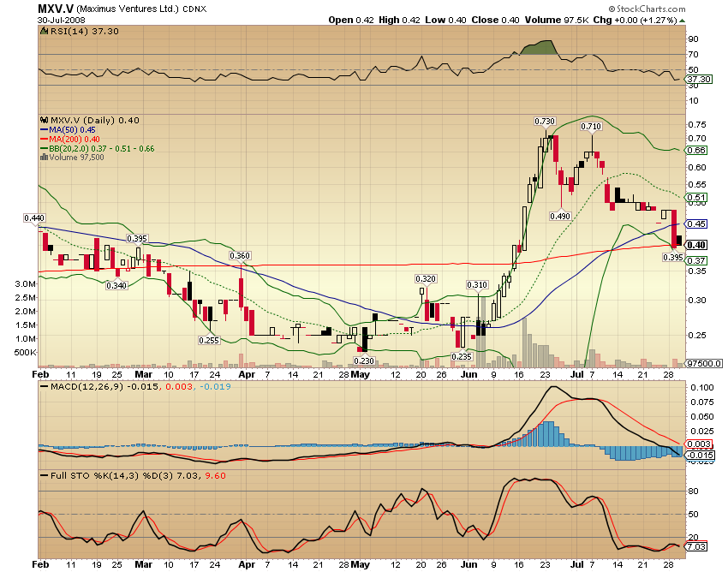Screen dimensions: 728x572
Task: Click the Low 0.40 value
Action: (445, 20)
